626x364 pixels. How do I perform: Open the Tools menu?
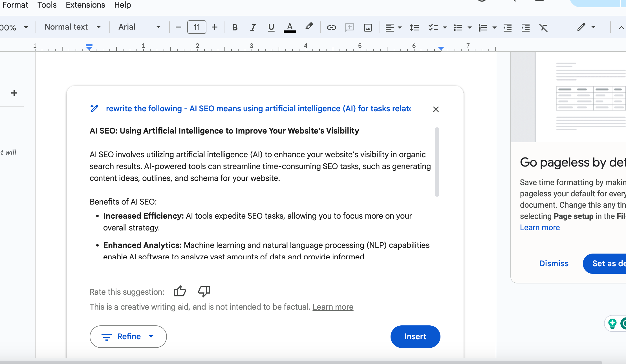[47, 5]
